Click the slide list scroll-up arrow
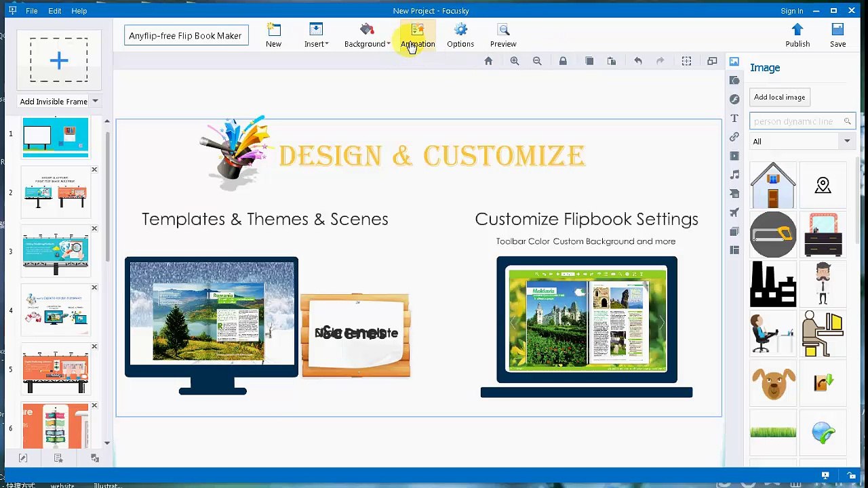This screenshot has height=488, width=868. tap(106, 121)
